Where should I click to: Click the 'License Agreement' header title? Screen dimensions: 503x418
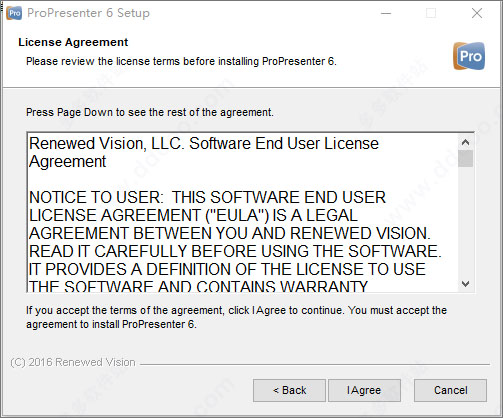click(73, 42)
